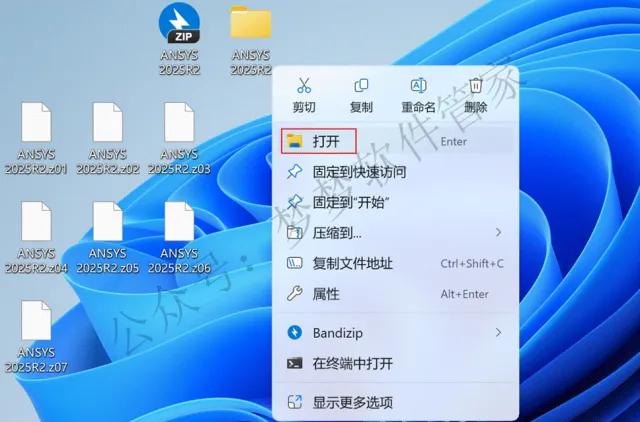Click the Copy icon in context menu
This screenshot has width=640, height=422.
pyautogui.click(x=361, y=86)
